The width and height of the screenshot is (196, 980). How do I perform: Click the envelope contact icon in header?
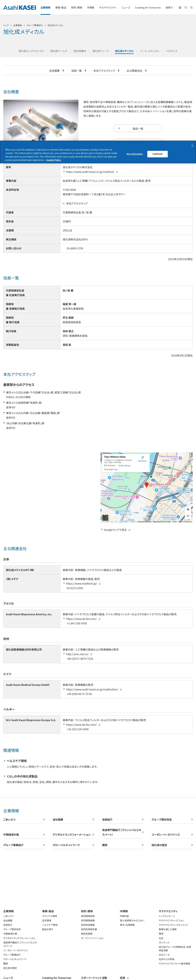(186, 8)
